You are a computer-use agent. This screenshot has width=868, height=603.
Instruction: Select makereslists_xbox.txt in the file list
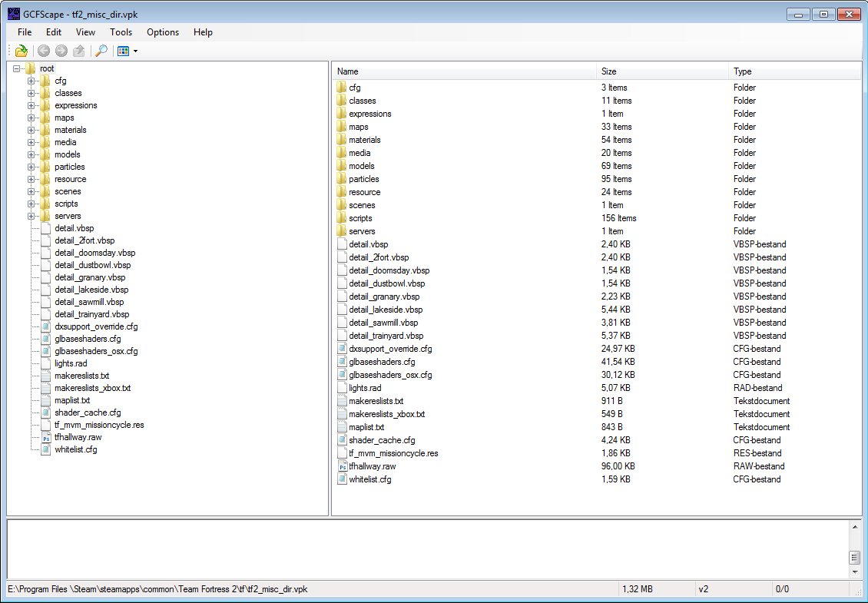pyautogui.click(x=387, y=414)
